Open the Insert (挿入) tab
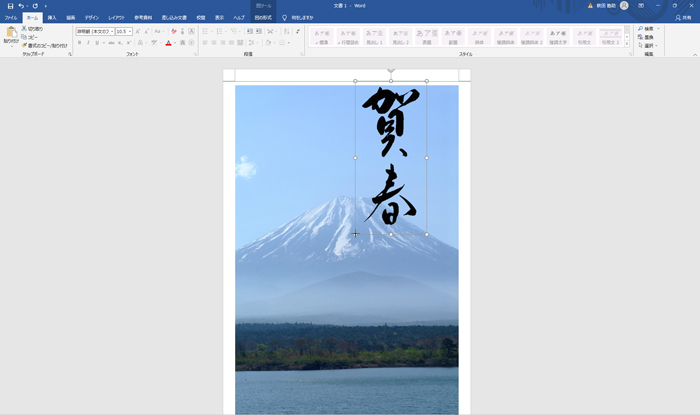The width and height of the screenshot is (700, 415). 52,18
